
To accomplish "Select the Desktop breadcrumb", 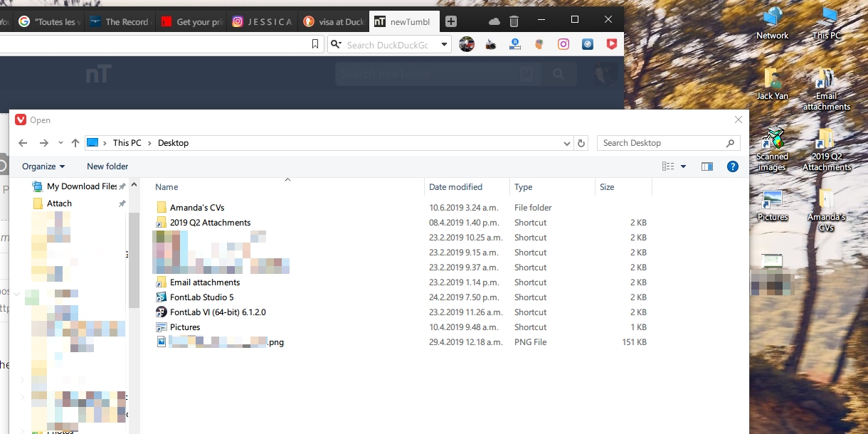I will [x=173, y=143].
